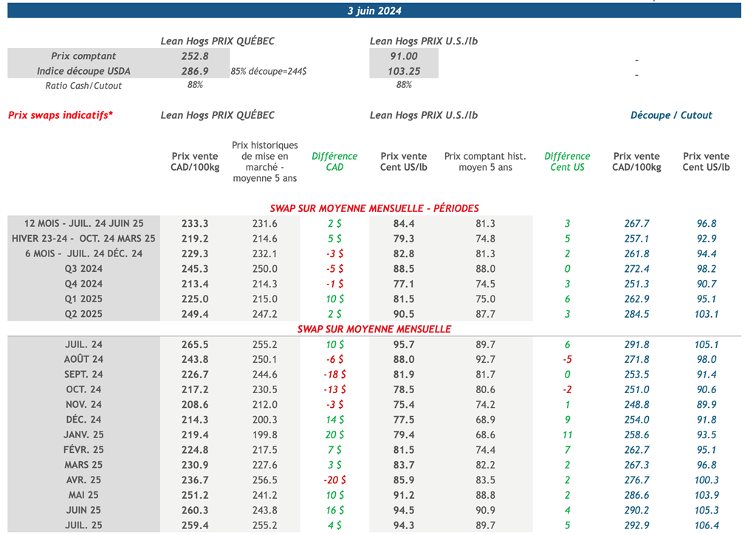Select the "JANV. 25" month label
Image resolution: width=756 pixels, height=535 pixels.
point(83,435)
